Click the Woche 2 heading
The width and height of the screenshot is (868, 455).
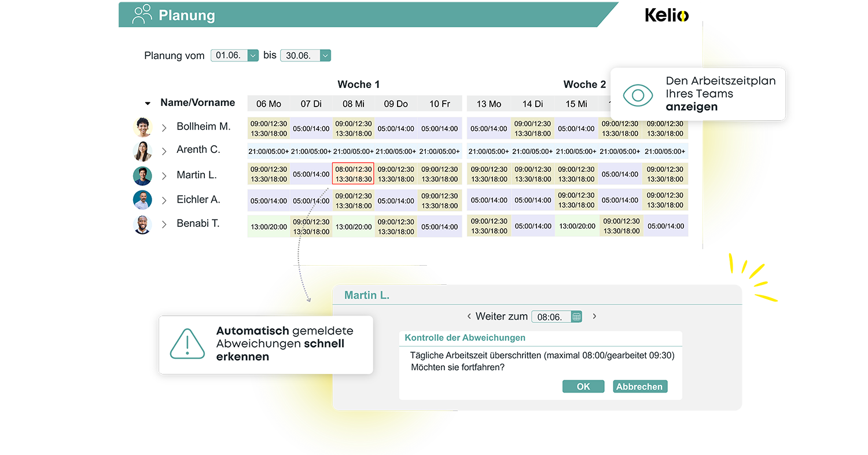[584, 85]
